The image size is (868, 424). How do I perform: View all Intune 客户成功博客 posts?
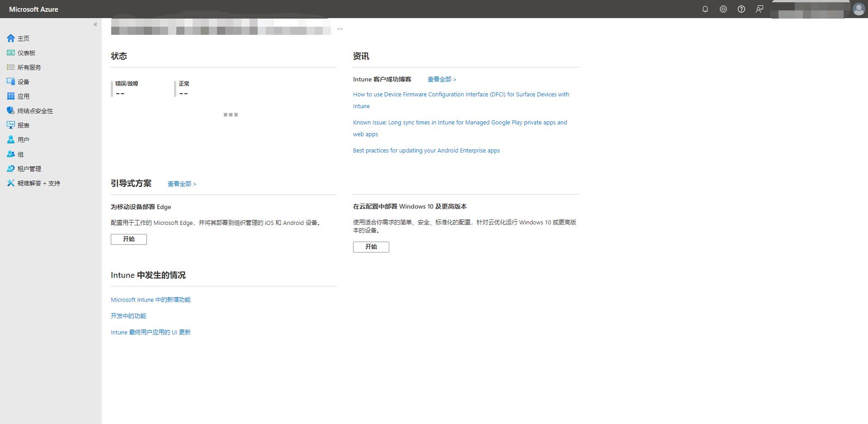click(442, 79)
